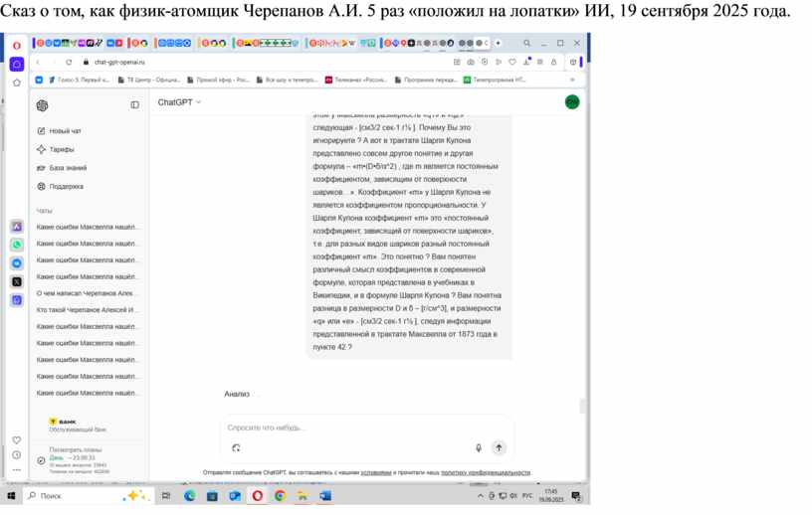Collapse the ChatGPT sidebar panel

coord(134,105)
